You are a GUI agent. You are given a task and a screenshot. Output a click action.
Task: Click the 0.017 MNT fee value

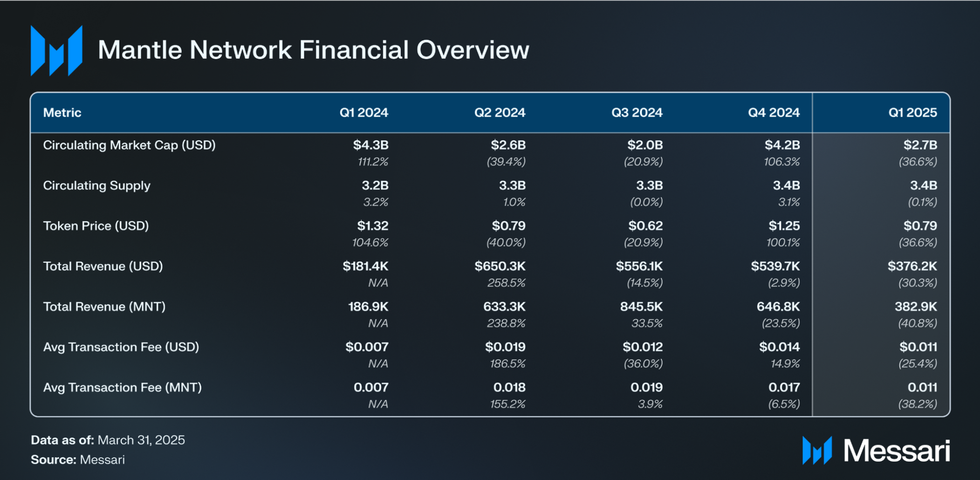tap(784, 387)
